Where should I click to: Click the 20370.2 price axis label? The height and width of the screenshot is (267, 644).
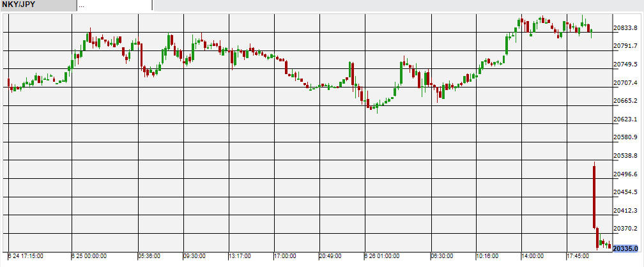click(x=626, y=229)
